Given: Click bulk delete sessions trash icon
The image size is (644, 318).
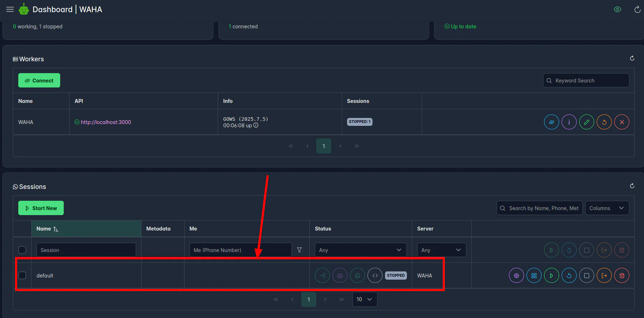Looking at the screenshot, I should pos(622,250).
